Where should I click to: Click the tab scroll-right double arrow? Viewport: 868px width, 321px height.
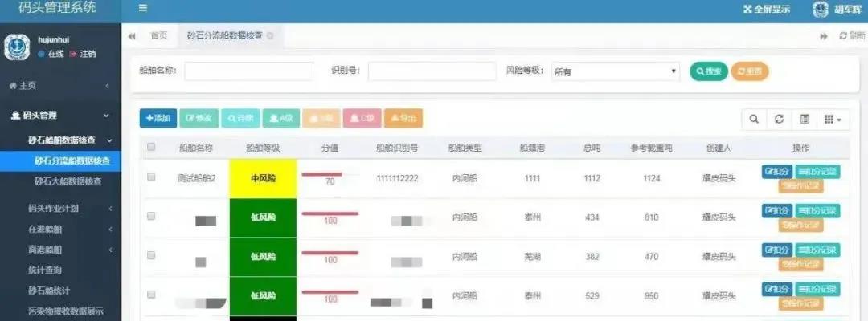point(823,36)
